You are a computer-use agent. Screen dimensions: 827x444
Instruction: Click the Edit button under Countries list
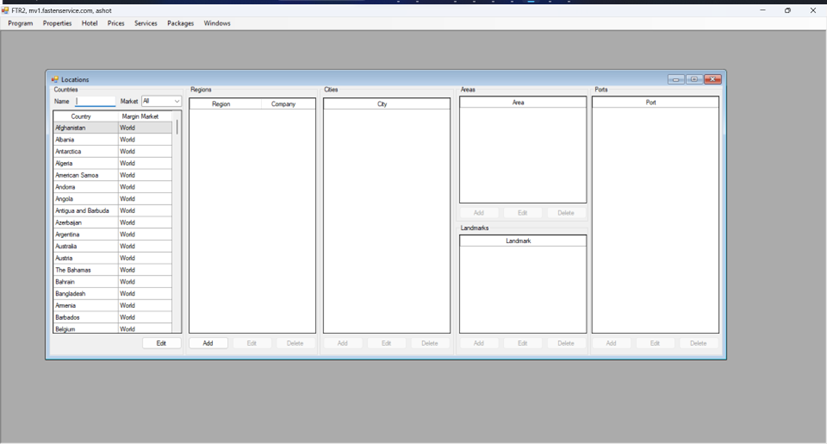(x=161, y=343)
